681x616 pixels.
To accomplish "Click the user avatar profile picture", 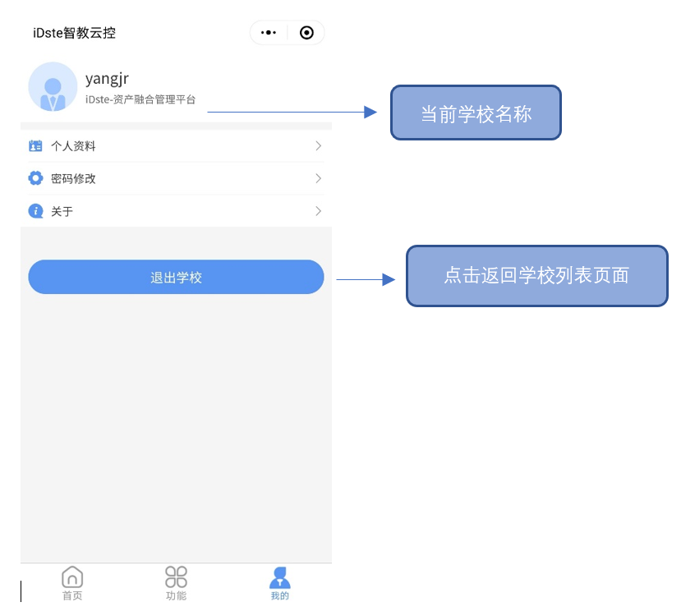I will (x=53, y=86).
